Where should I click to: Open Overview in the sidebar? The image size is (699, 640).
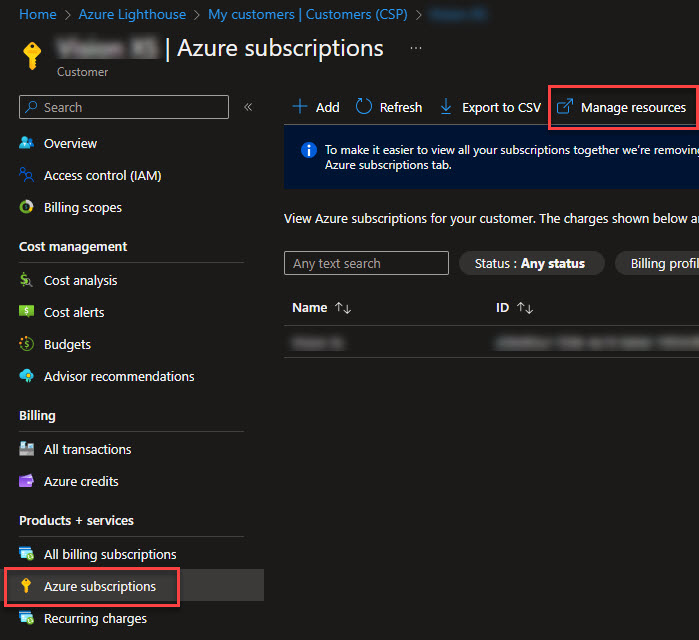70,144
